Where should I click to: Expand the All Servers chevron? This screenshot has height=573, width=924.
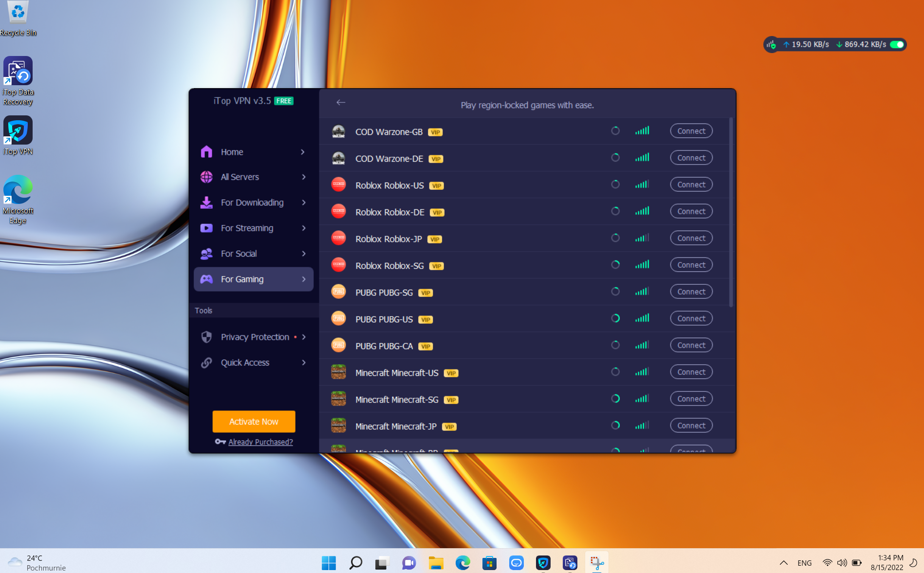(304, 177)
